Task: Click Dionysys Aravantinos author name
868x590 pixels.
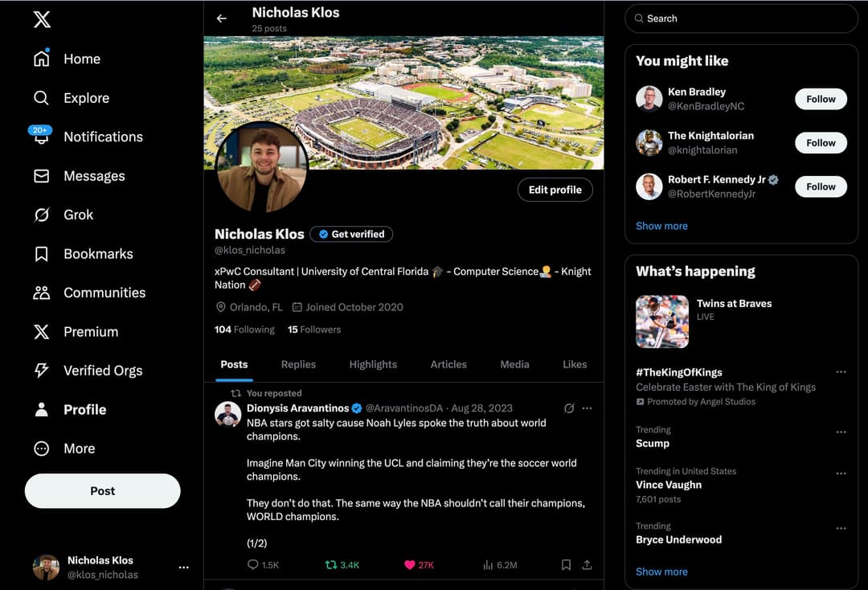Action: [x=298, y=408]
